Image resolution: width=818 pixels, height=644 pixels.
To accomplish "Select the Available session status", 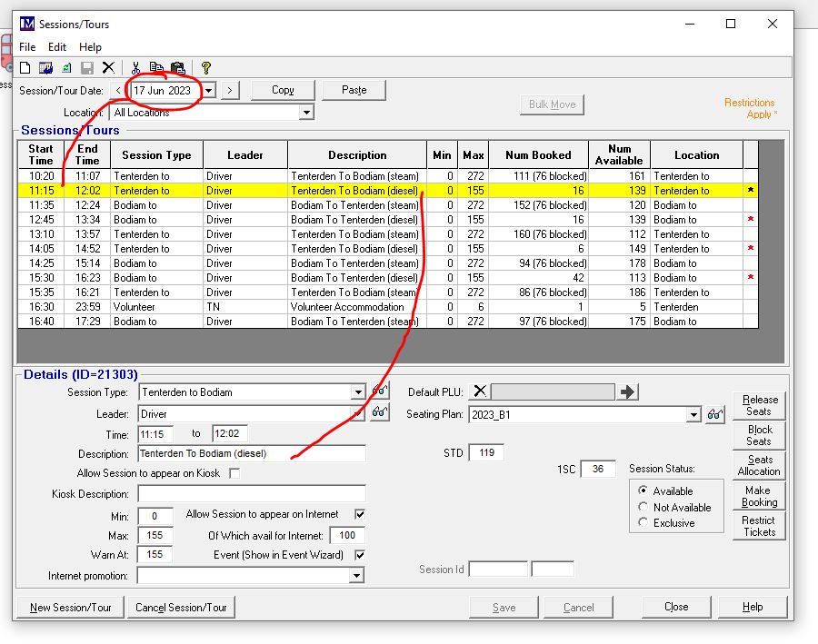I will pos(643,490).
